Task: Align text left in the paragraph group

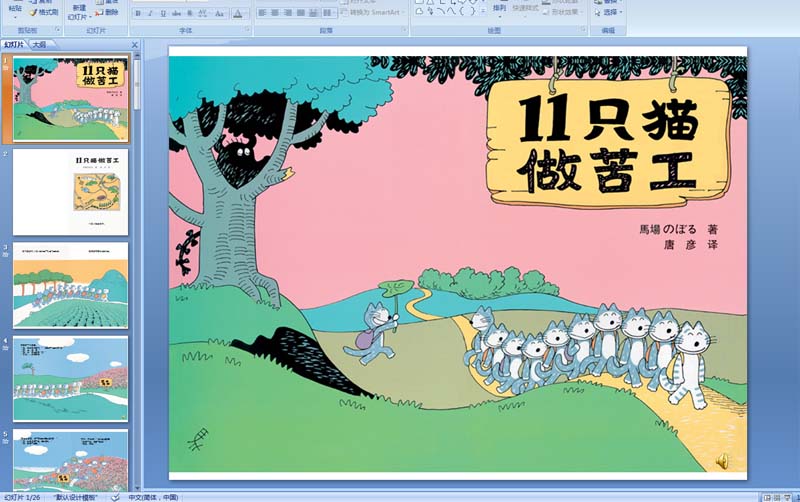Action: click(x=262, y=13)
